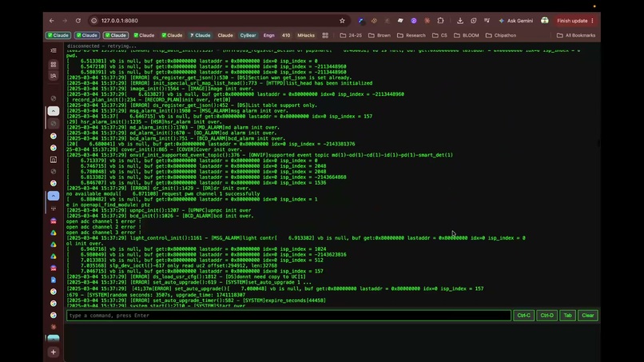
Task: View site information icon in address bar
Action: tap(94, 21)
